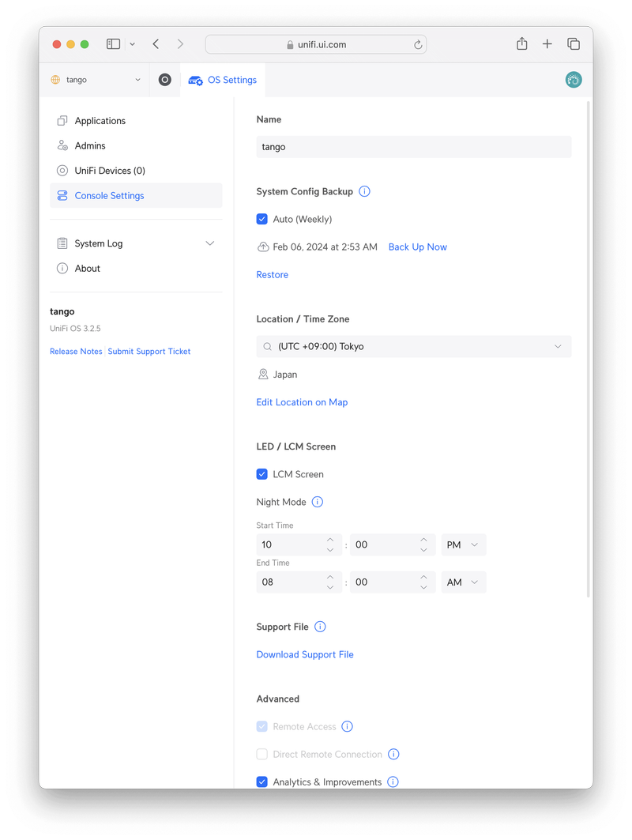Select the OS Settings tab

coord(222,80)
